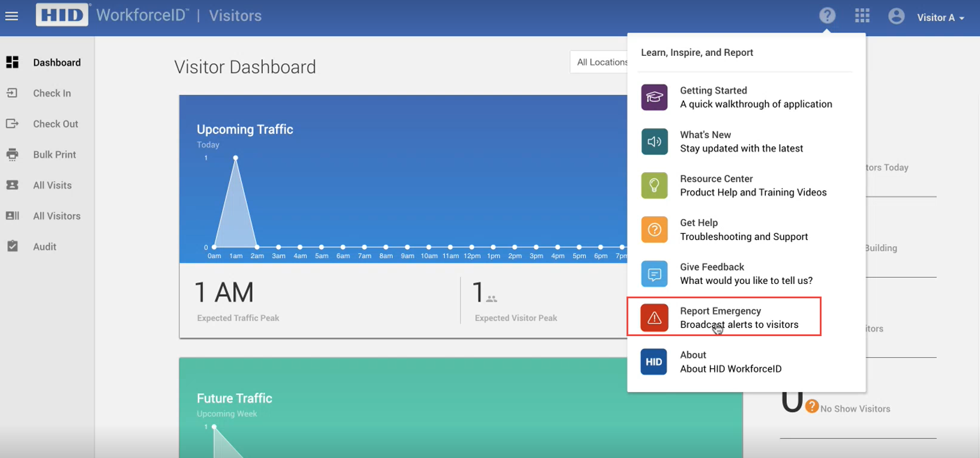This screenshot has height=458, width=980.
Task: Click the All Visitors sidebar icon
Action: [12, 215]
